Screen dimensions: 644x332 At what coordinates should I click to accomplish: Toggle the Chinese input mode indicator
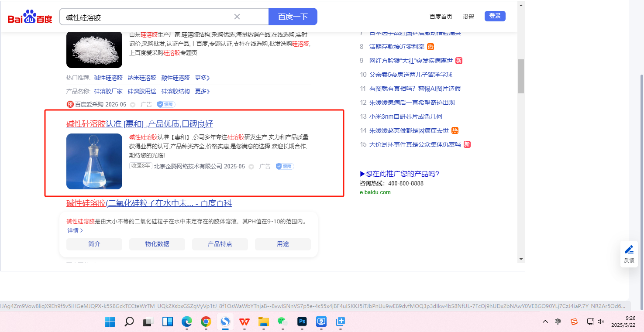[x=558, y=322]
